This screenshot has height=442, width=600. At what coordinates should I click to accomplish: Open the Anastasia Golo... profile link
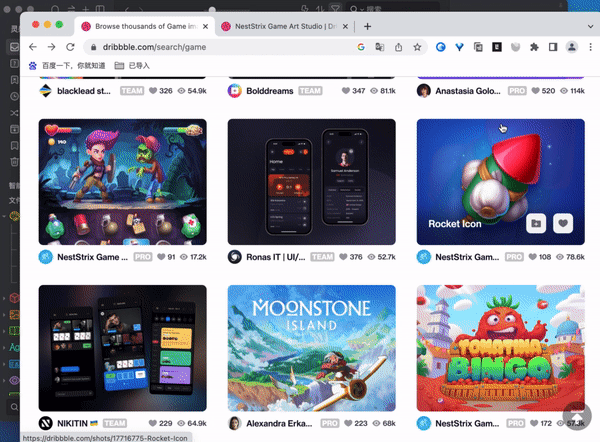(468, 91)
